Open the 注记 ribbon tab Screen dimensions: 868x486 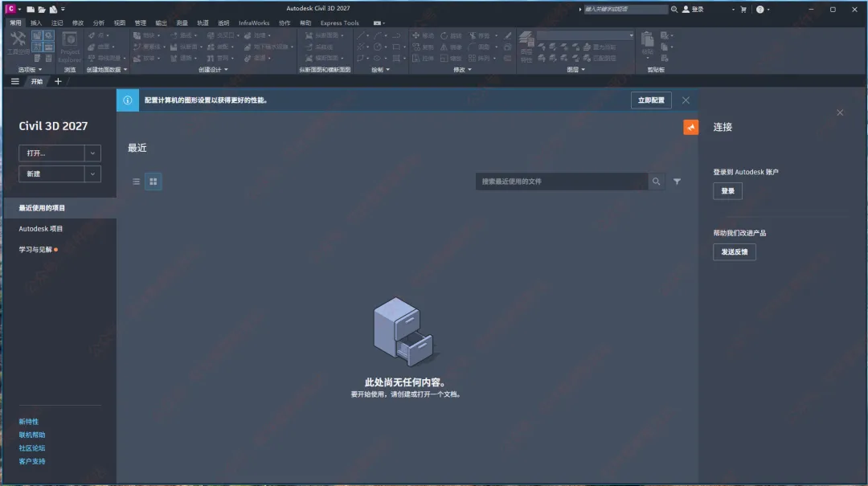click(57, 22)
